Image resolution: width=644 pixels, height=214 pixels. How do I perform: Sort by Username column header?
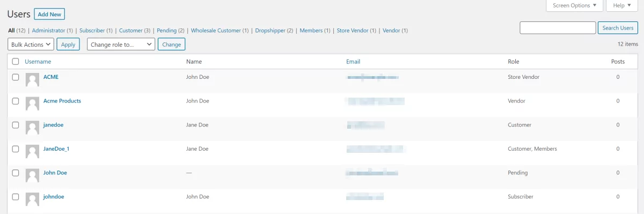click(38, 62)
